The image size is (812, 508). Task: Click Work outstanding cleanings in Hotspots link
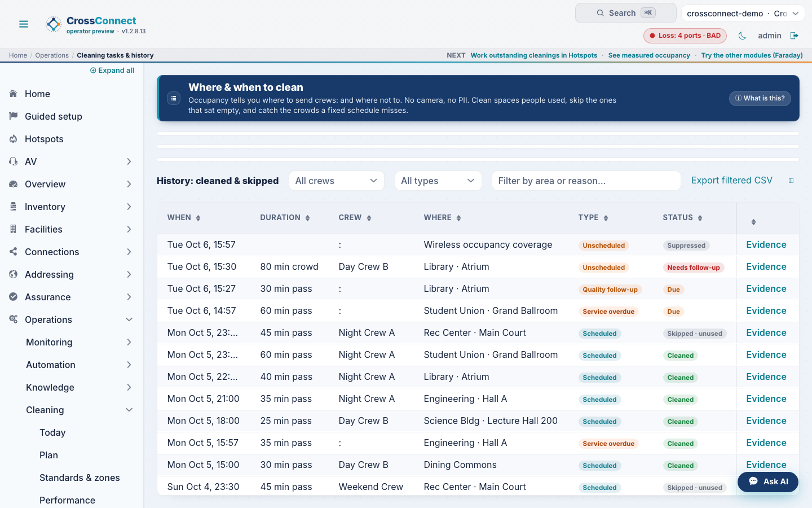[x=534, y=55]
